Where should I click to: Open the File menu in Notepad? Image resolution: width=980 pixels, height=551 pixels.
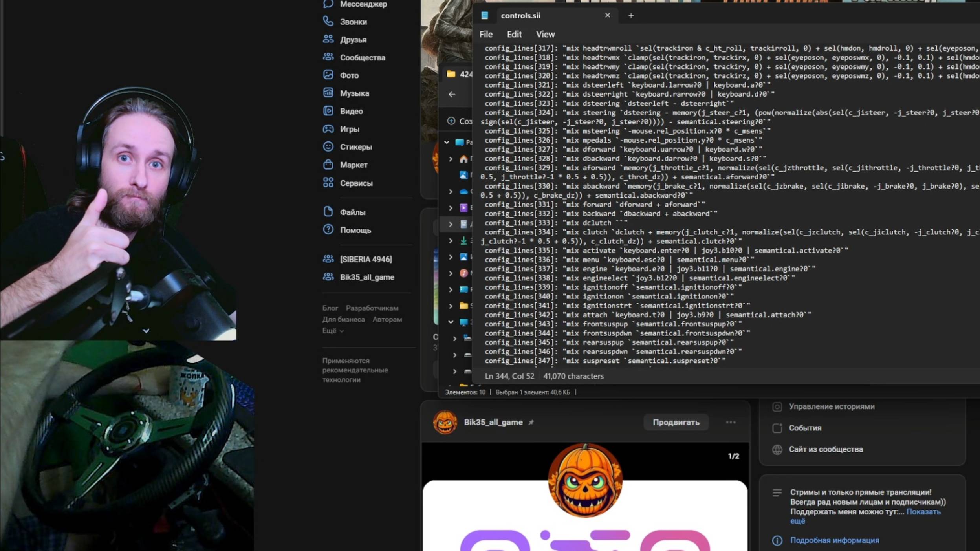(485, 35)
